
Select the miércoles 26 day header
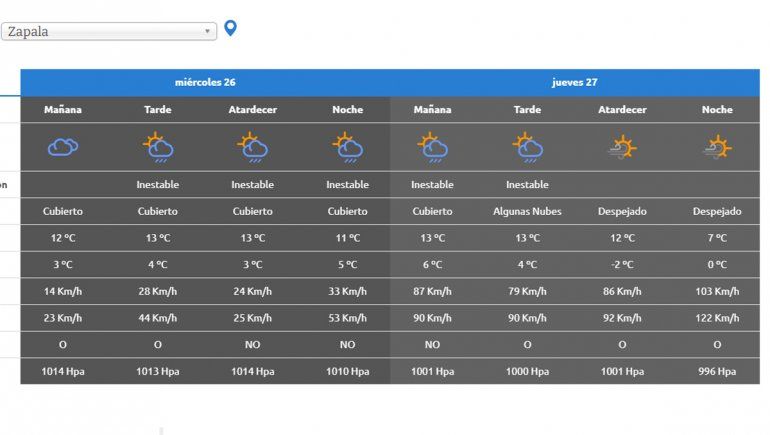(205, 82)
